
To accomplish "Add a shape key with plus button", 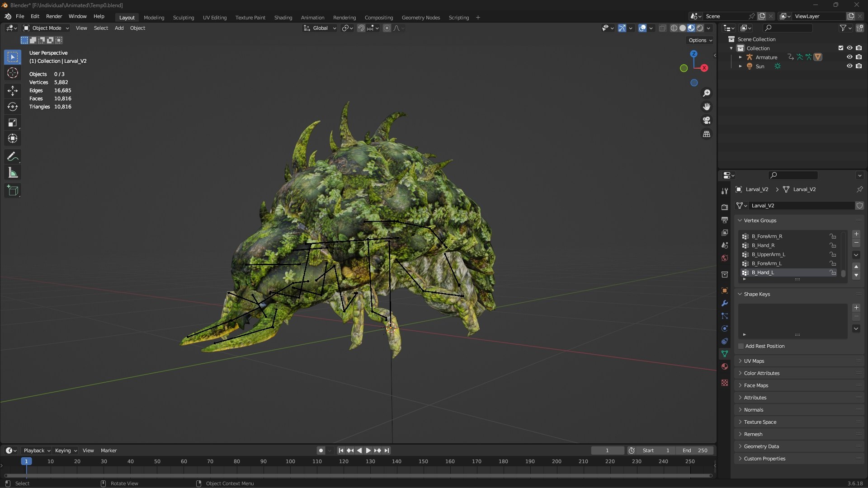I will tap(856, 308).
